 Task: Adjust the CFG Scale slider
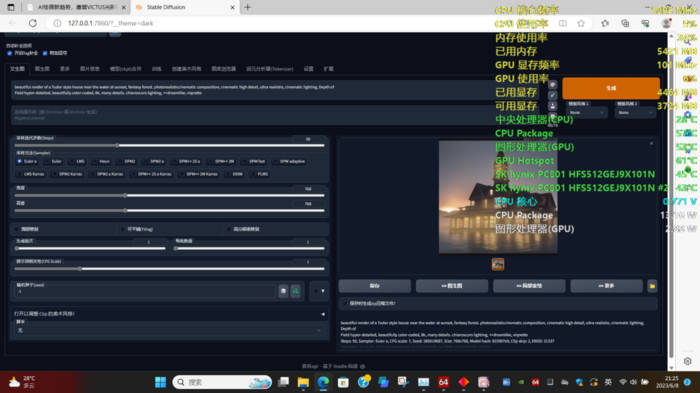169,269
